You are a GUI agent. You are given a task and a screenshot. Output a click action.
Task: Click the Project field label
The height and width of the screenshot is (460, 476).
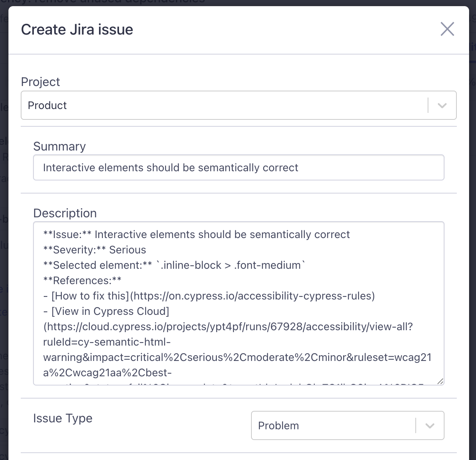tap(41, 82)
